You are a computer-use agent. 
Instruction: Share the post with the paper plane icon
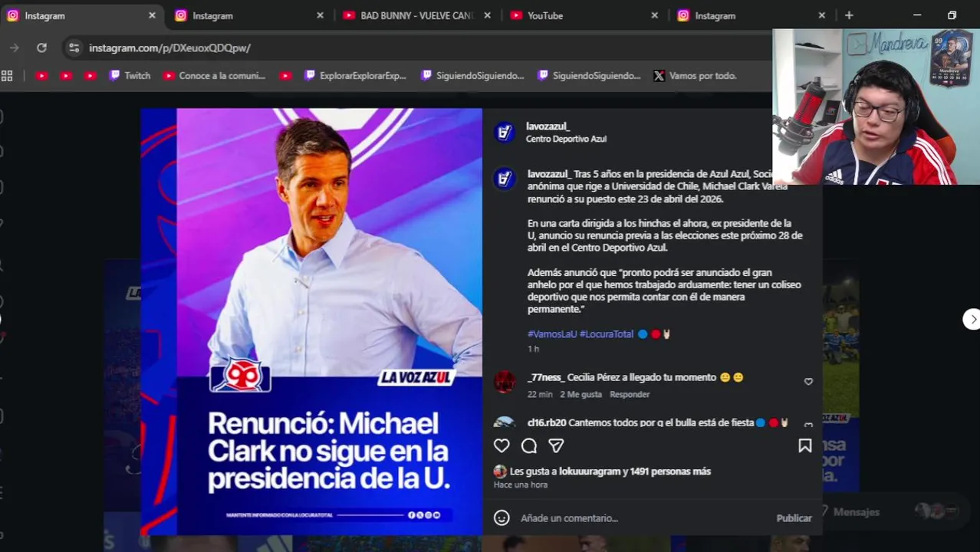(556, 445)
